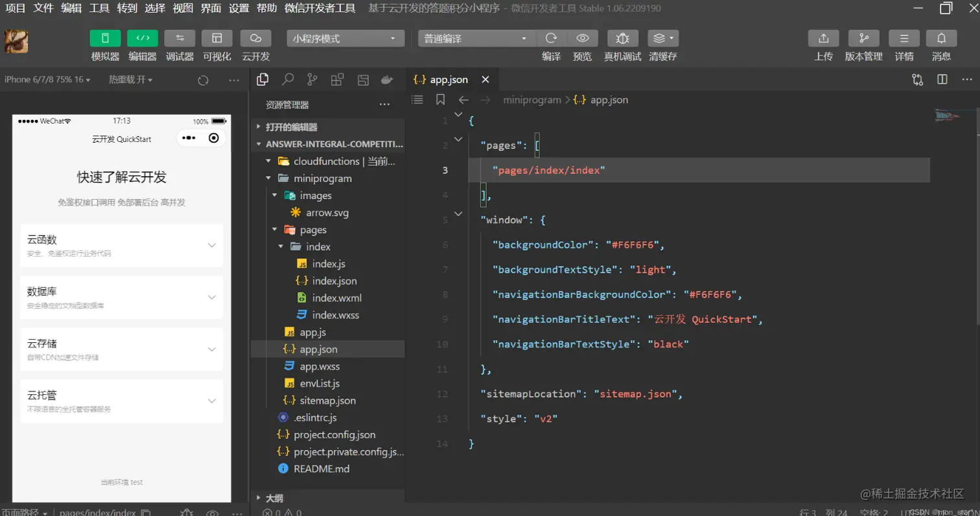Open the Docker whale sidebar icon
The width and height of the screenshot is (980, 516).
(387, 80)
